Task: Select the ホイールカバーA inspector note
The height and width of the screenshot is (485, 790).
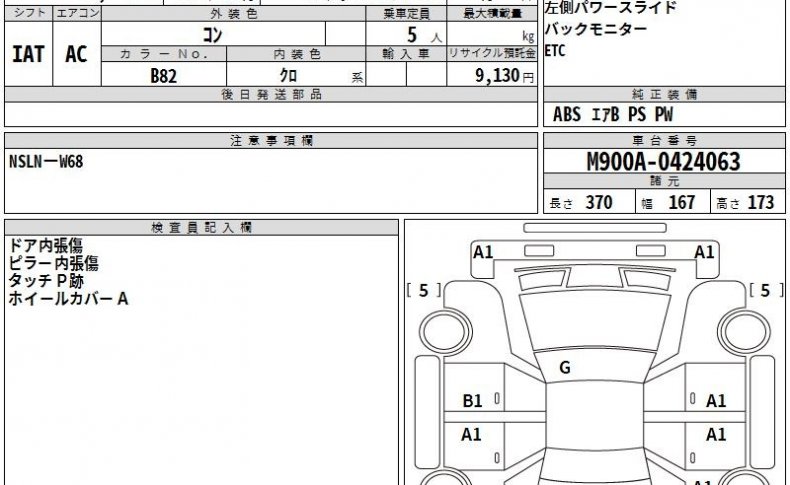Action: [x=68, y=299]
